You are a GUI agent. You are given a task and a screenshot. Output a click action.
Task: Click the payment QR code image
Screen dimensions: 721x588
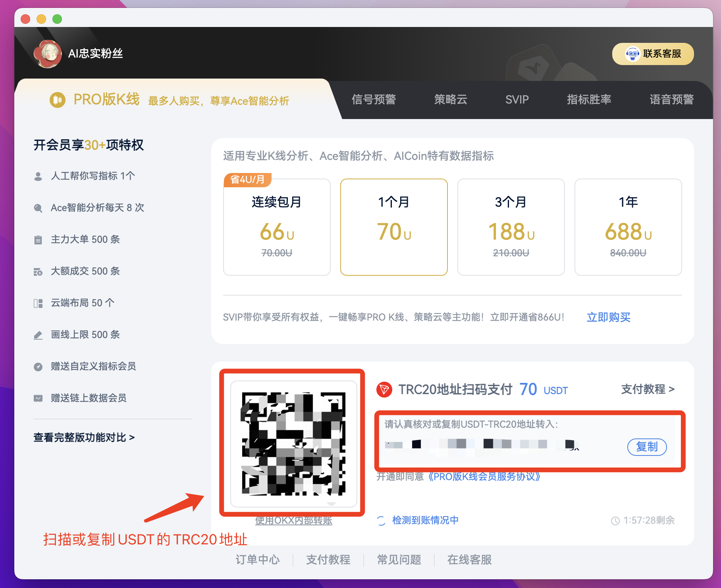pyautogui.click(x=293, y=444)
